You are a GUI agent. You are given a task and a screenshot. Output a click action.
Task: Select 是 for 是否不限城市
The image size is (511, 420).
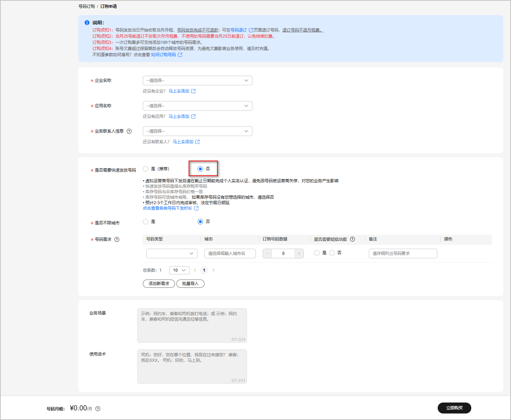pyautogui.click(x=146, y=222)
